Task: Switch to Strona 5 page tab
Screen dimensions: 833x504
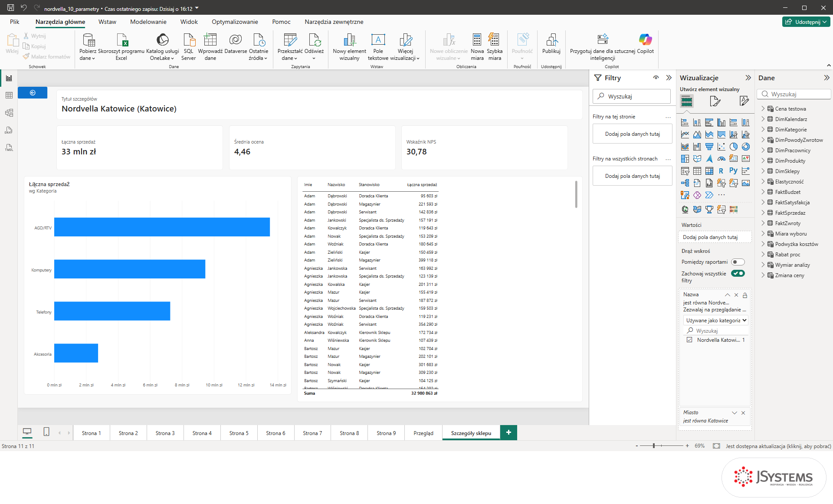Action: pos(239,433)
